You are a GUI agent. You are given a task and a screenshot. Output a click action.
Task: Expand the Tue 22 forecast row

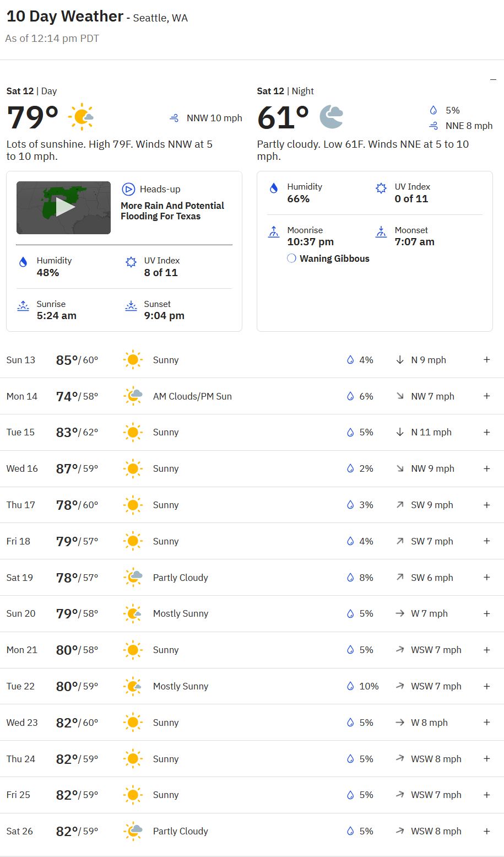(x=487, y=686)
